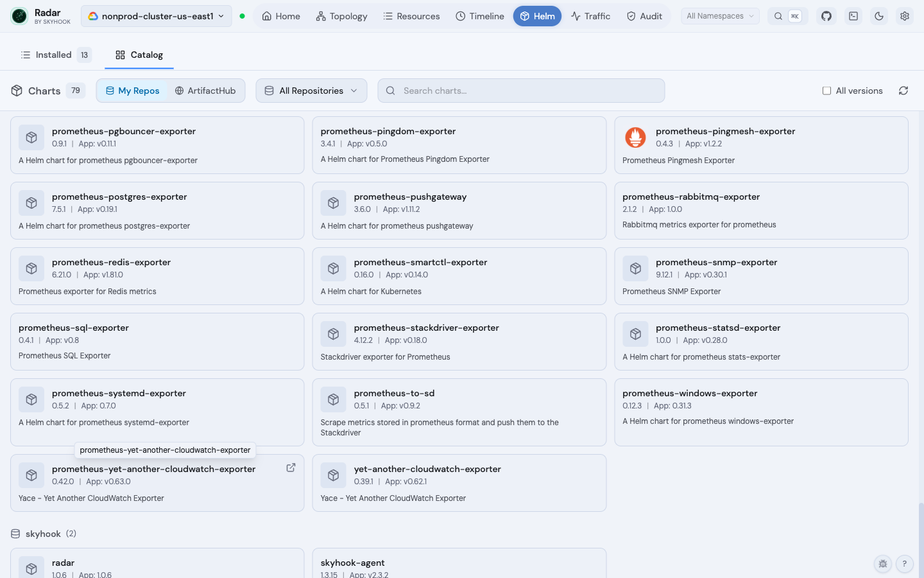Image resolution: width=924 pixels, height=578 pixels.
Task: Switch chart source to ArtifactHub
Action: tap(206, 91)
